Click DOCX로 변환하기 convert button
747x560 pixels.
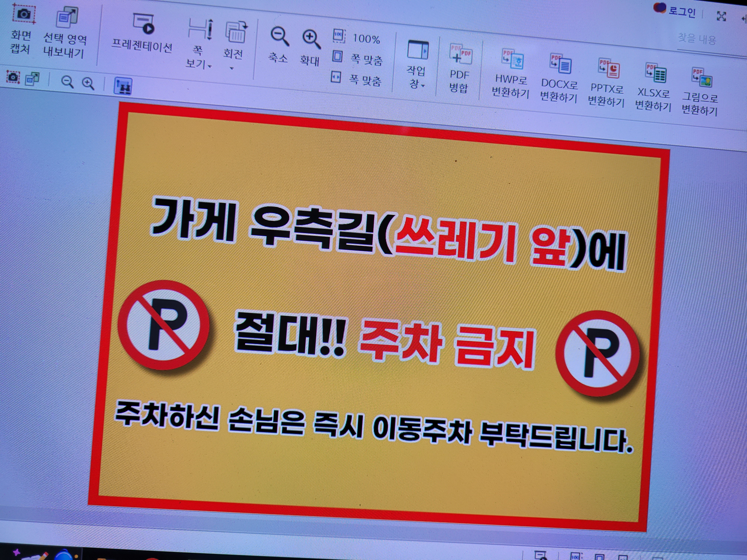coord(559,78)
